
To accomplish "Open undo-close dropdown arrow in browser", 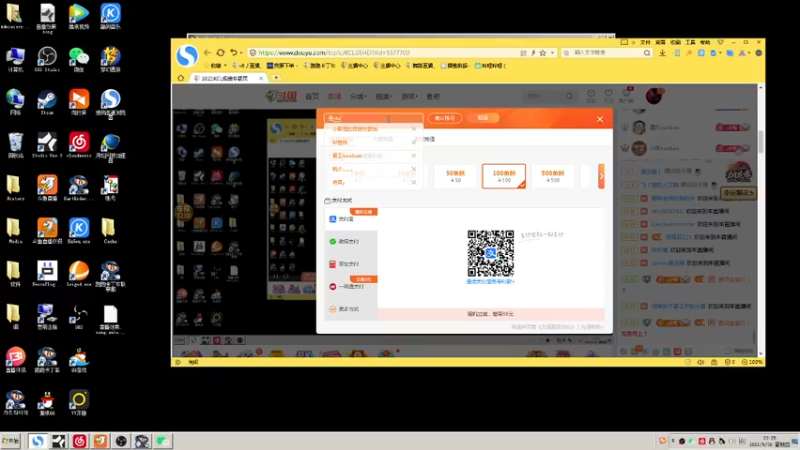I will [x=241, y=53].
